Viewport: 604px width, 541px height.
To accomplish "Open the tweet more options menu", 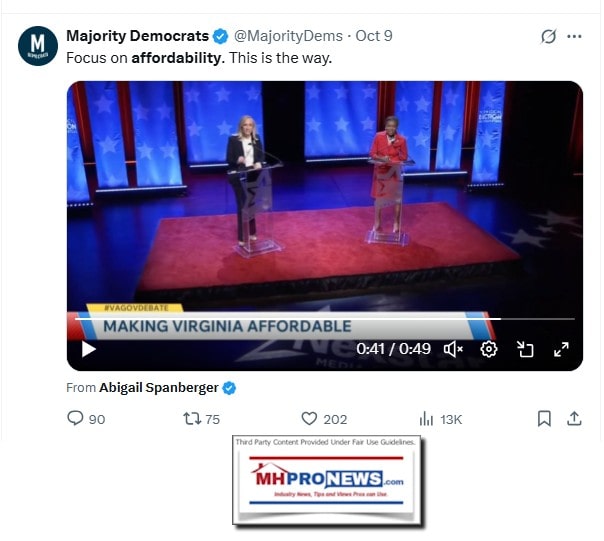I will (x=574, y=37).
